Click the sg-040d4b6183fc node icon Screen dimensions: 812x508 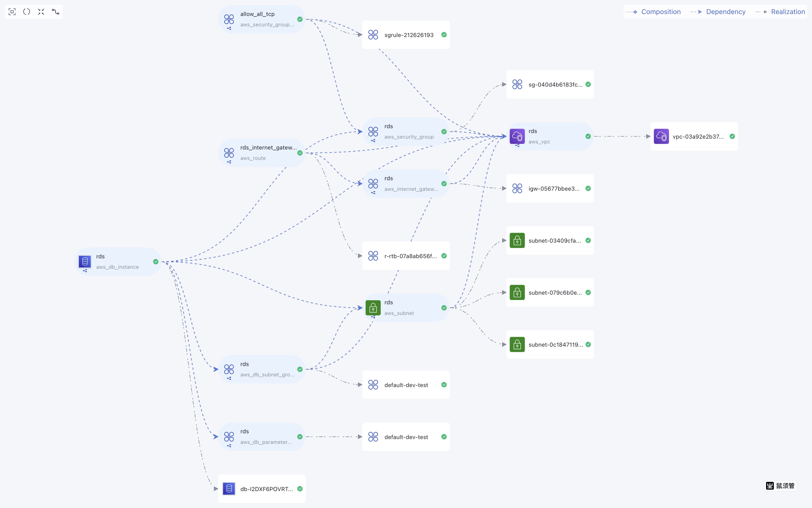(517, 84)
